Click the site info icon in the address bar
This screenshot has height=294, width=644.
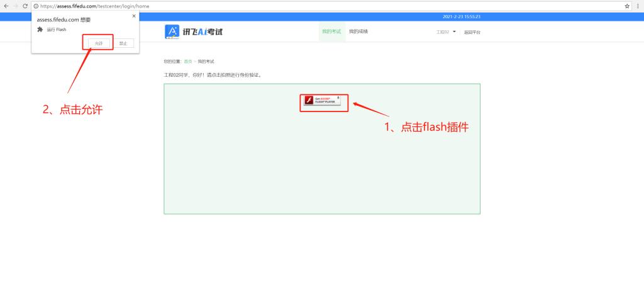[36, 6]
